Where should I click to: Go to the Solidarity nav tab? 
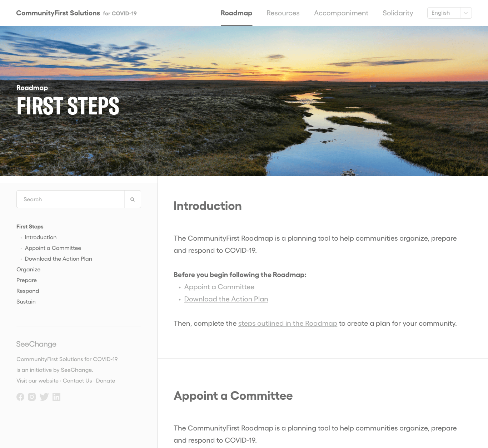(x=398, y=13)
